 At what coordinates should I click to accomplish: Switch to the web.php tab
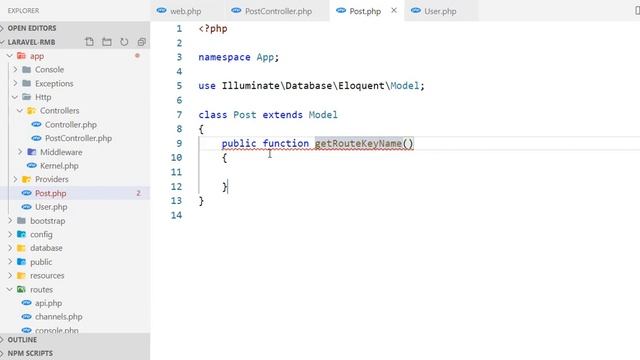pyautogui.click(x=179, y=11)
